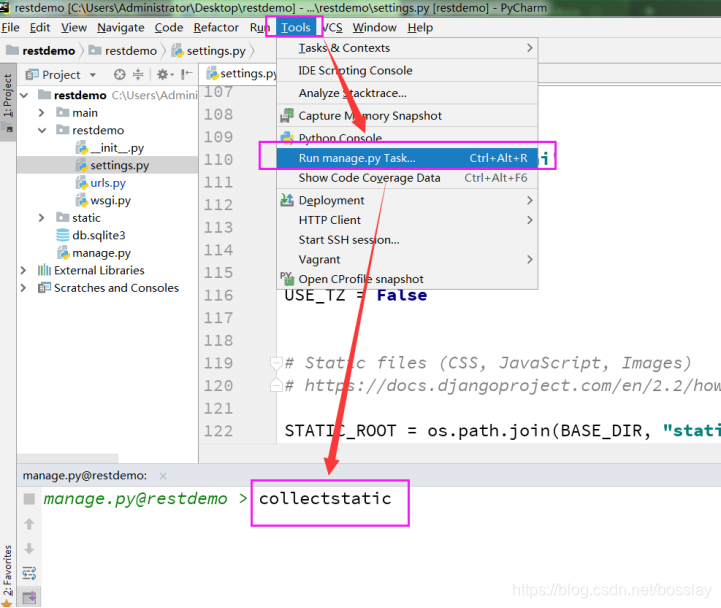This screenshot has height=608, width=721.
Task: Click the fold marker at line 119
Action: [x=276, y=363]
